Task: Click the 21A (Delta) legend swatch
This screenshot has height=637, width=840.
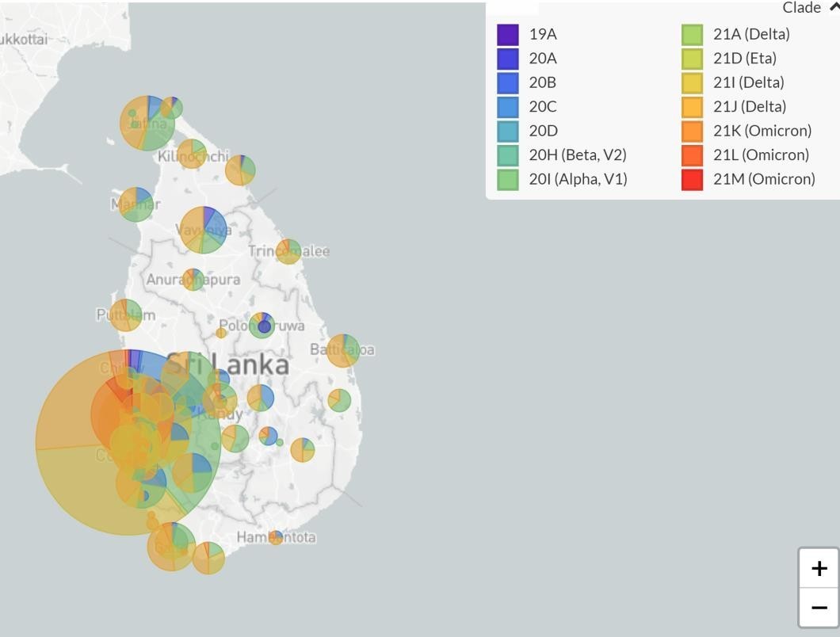Action: point(692,34)
